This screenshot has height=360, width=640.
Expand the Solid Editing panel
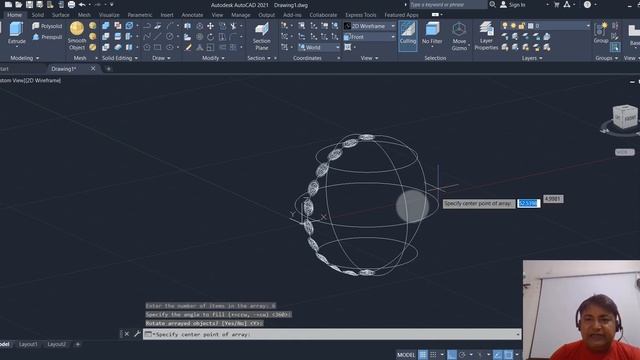tap(120, 58)
